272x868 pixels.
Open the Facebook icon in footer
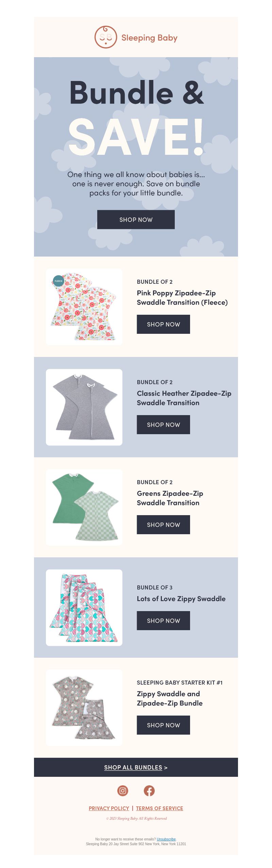point(149,790)
